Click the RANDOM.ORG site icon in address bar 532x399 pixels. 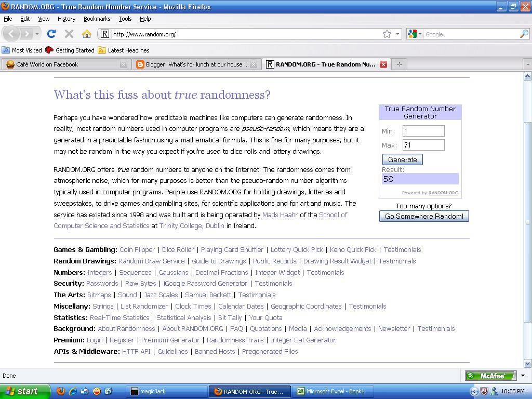105,34
